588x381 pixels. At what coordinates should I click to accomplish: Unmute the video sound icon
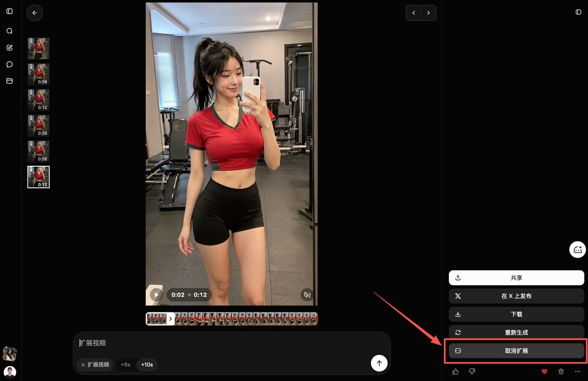click(307, 295)
